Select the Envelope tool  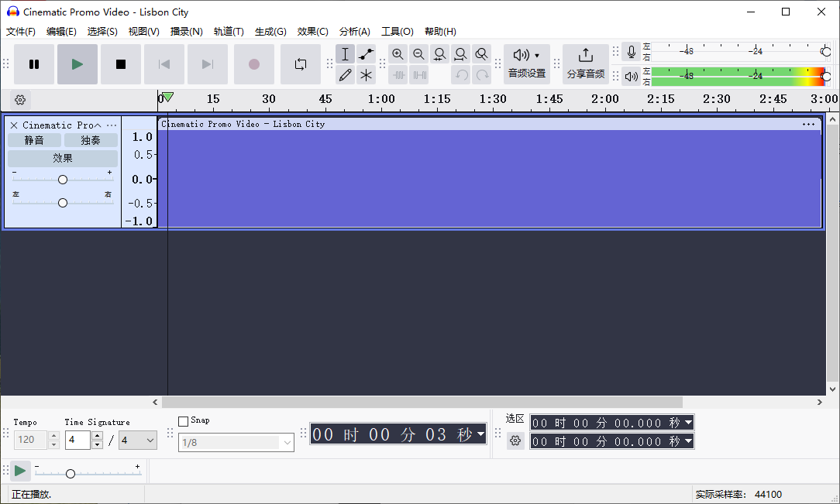coord(366,53)
